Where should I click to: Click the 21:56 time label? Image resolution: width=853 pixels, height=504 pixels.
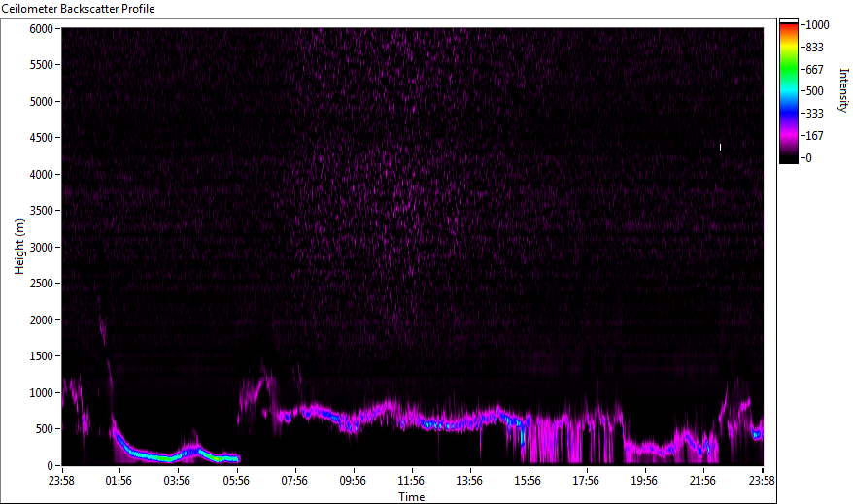click(x=702, y=481)
